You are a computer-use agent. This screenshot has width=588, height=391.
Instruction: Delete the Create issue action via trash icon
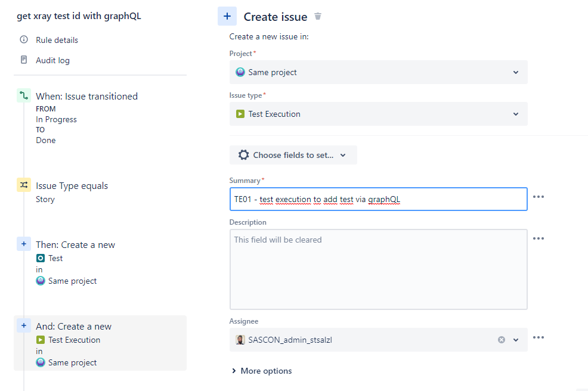pos(318,17)
